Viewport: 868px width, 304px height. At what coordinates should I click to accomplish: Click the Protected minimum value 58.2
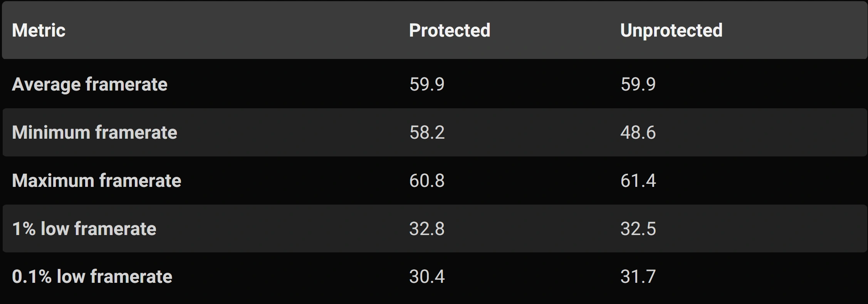pyautogui.click(x=426, y=133)
